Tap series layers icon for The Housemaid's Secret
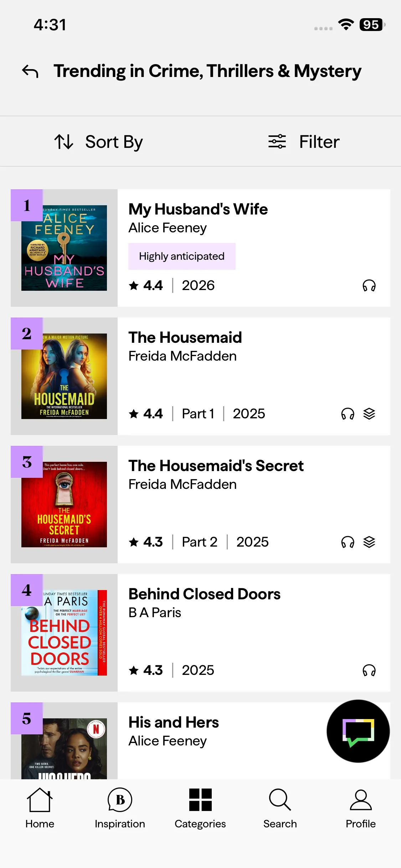This screenshot has width=401, height=868. pyautogui.click(x=369, y=542)
